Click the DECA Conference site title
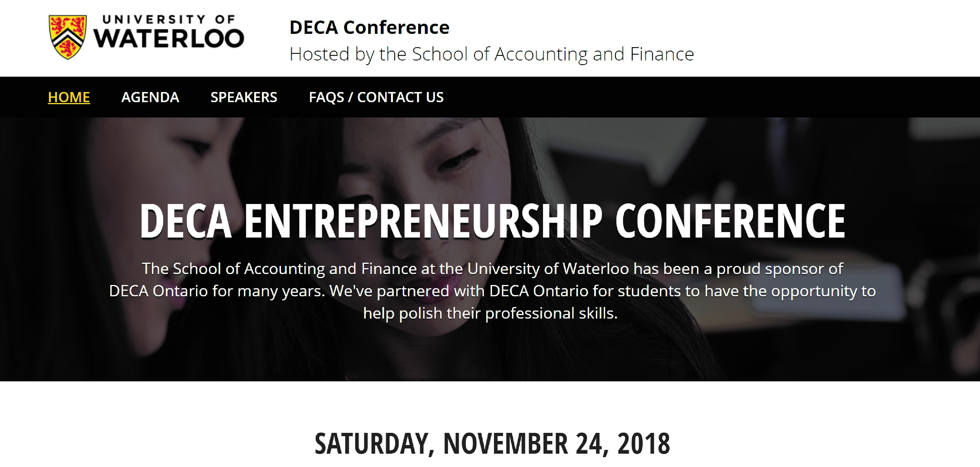 click(x=369, y=27)
